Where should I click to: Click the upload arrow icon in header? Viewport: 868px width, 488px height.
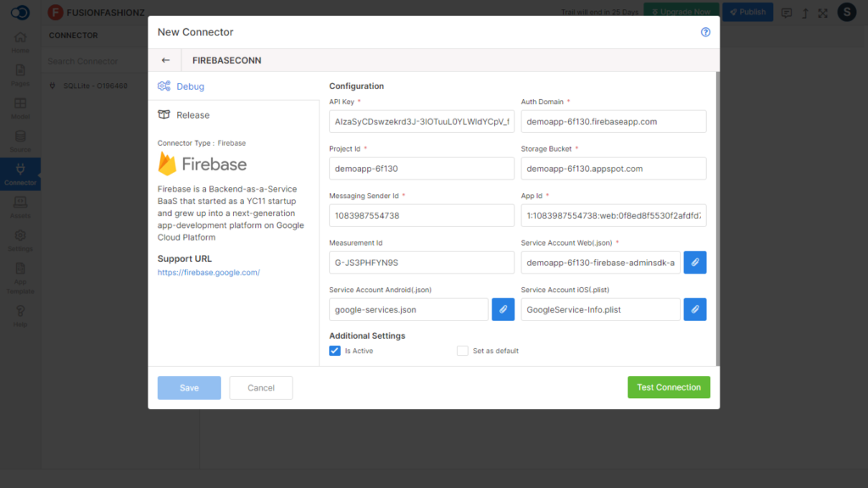pos(805,13)
